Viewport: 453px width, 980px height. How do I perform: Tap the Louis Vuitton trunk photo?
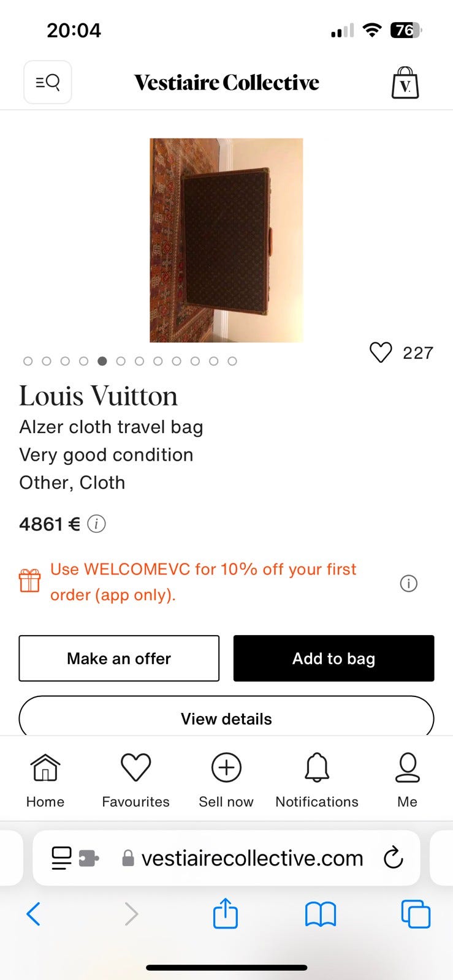pos(226,240)
